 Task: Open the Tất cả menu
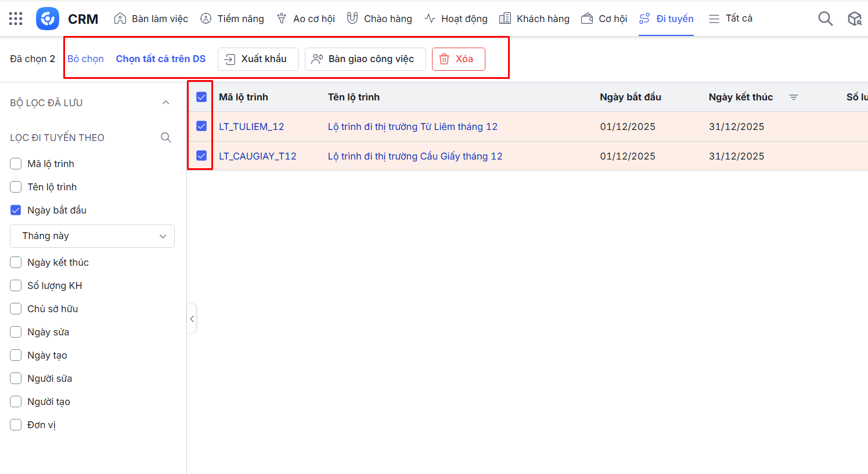(x=730, y=19)
